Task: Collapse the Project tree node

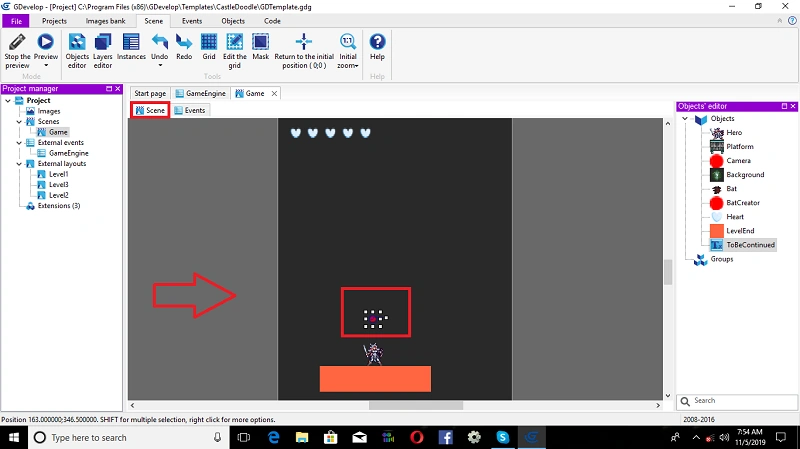Action: click(8, 101)
